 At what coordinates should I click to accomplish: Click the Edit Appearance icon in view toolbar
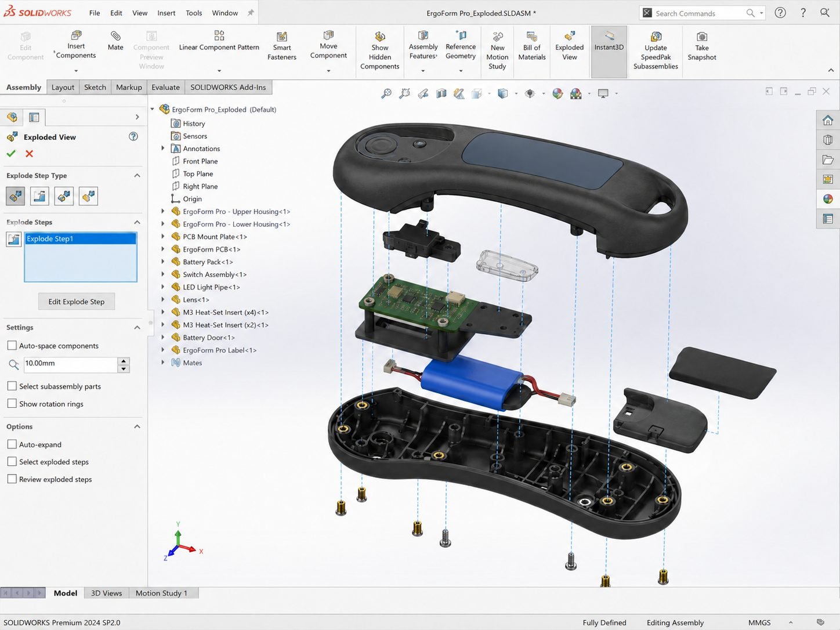(x=557, y=93)
